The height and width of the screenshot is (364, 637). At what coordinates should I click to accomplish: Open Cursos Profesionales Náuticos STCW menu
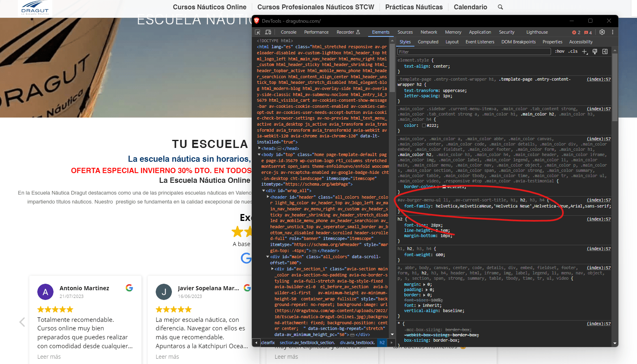click(x=316, y=7)
